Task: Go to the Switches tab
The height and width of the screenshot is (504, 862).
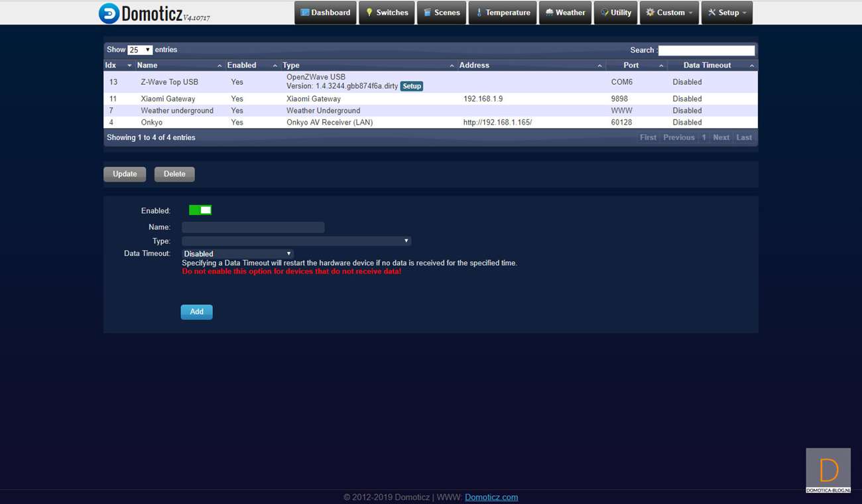Action: point(387,13)
